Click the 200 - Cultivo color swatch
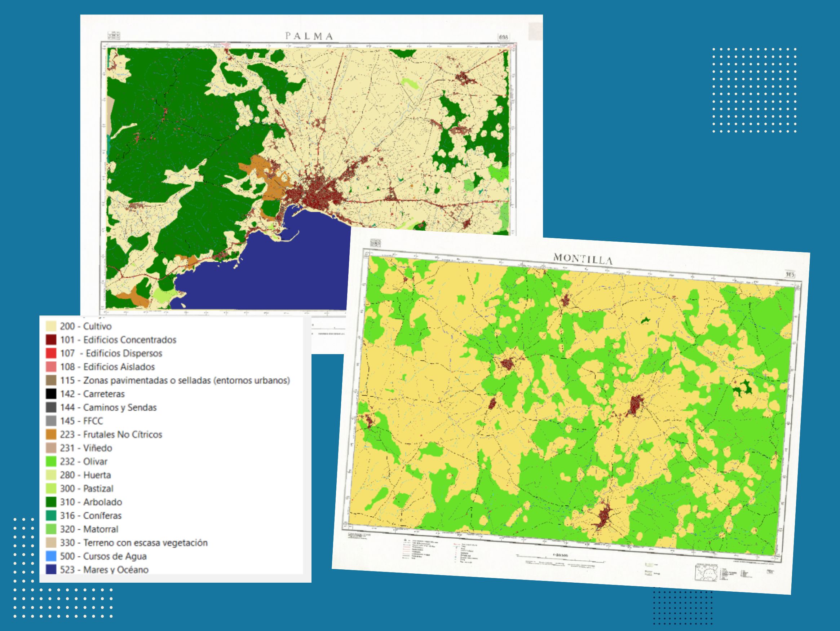Screen dimensions: 840x631 point(51,326)
